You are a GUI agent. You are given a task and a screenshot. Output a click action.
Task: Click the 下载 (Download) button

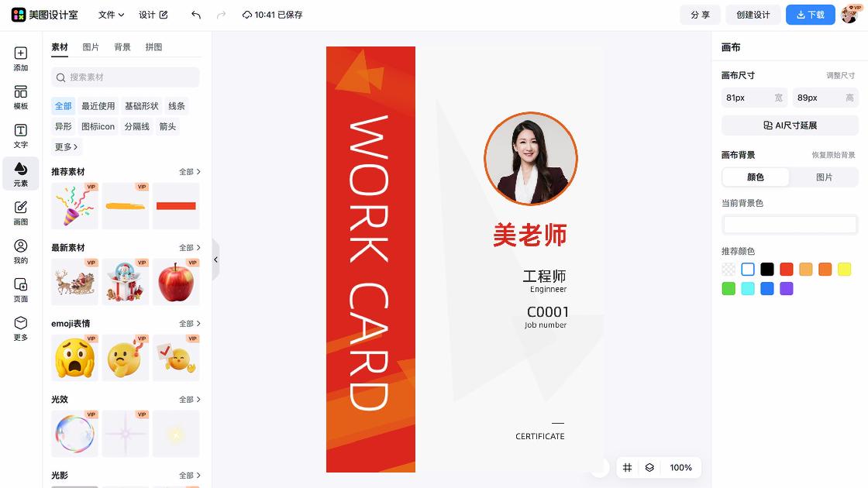coord(810,14)
